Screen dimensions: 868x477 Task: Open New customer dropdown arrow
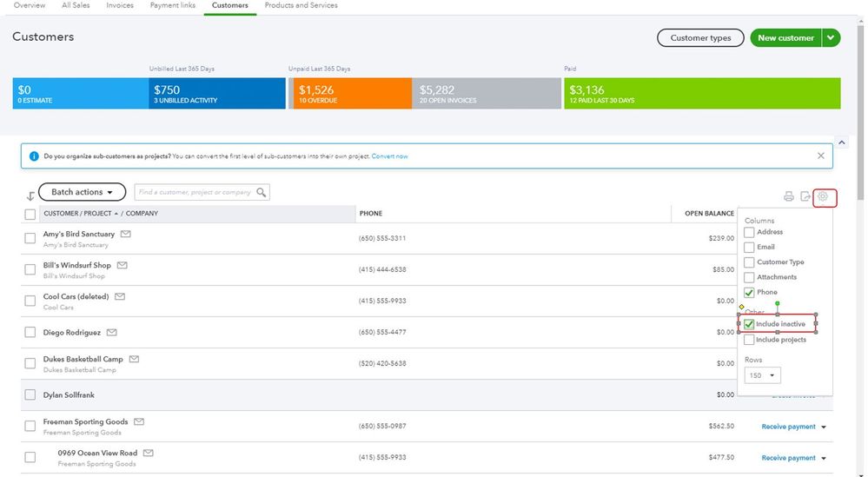(x=831, y=38)
